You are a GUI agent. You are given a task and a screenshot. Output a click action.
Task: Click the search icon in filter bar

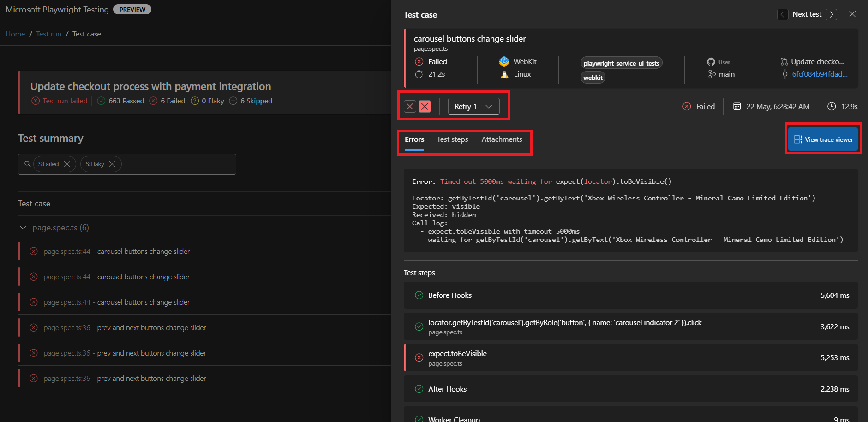pos(28,164)
